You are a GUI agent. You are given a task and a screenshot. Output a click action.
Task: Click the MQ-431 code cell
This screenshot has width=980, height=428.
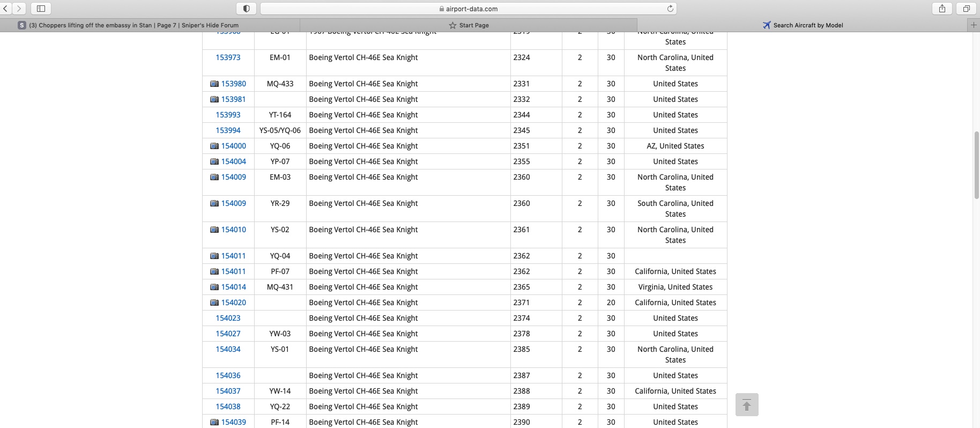[280, 287]
